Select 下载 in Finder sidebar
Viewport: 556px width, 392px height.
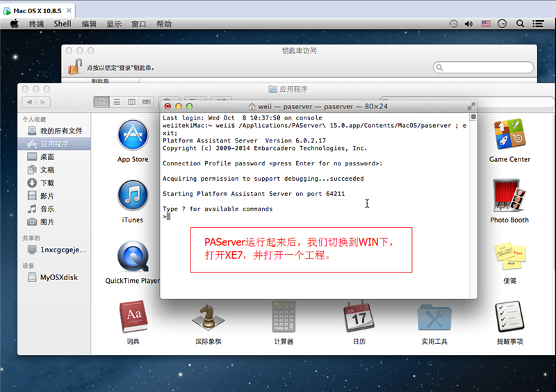[x=54, y=183]
